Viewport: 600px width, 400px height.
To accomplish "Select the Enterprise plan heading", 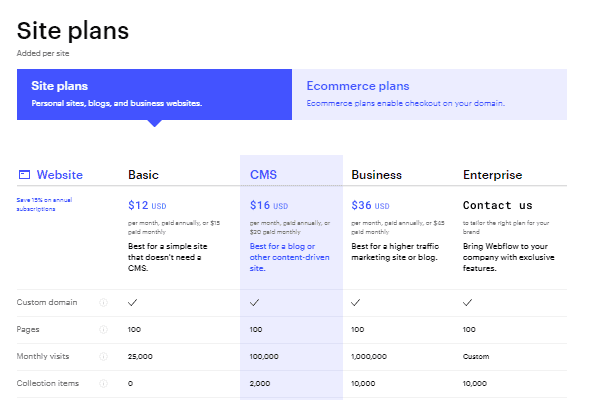I will 492,175.
